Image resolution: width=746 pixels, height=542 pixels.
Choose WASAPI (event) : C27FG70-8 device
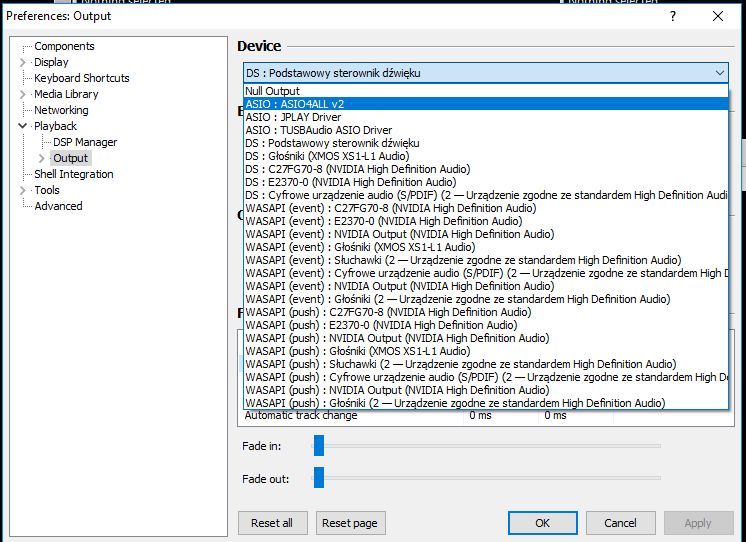click(486, 208)
